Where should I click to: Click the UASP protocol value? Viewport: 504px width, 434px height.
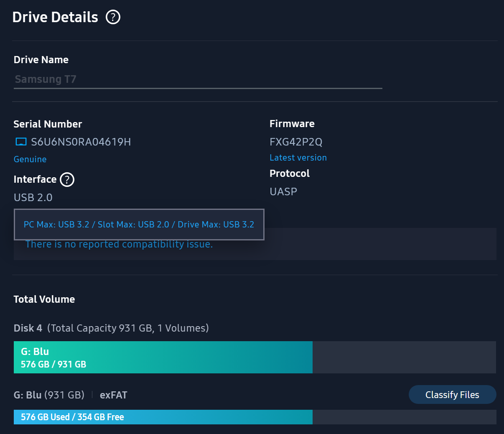coord(283,191)
